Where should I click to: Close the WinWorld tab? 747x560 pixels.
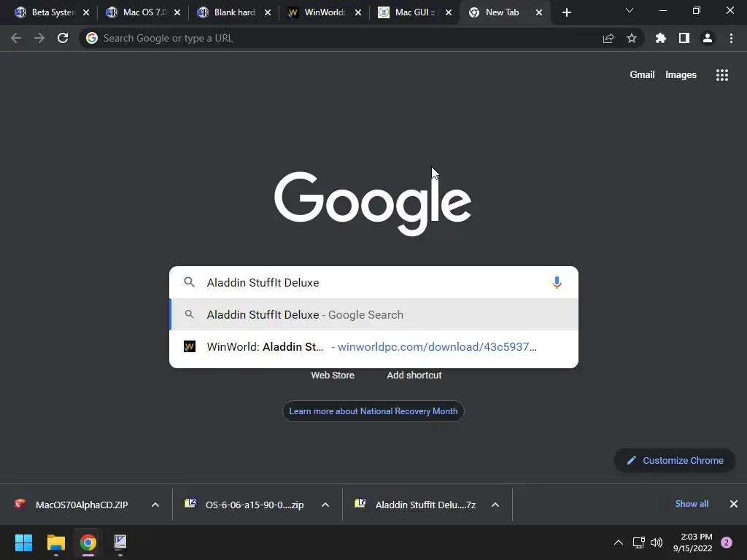click(x=358, y=12)
